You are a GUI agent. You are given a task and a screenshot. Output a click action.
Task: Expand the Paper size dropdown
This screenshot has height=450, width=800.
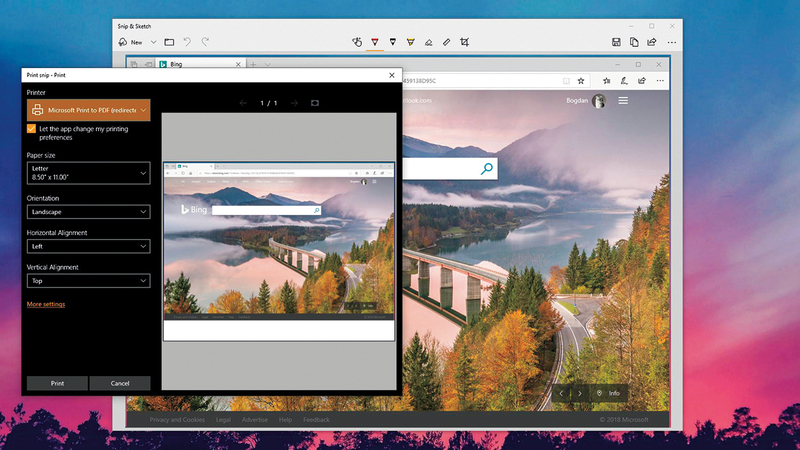[x=88, y=173]
